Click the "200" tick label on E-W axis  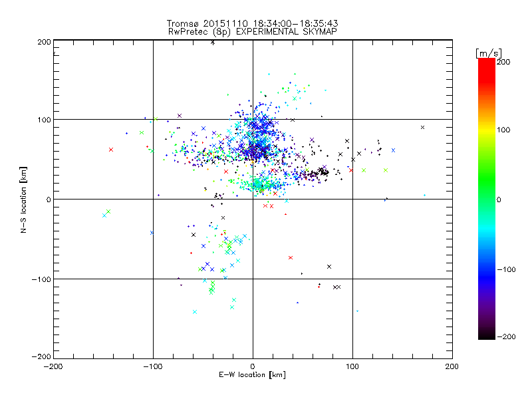coord(452,366)
